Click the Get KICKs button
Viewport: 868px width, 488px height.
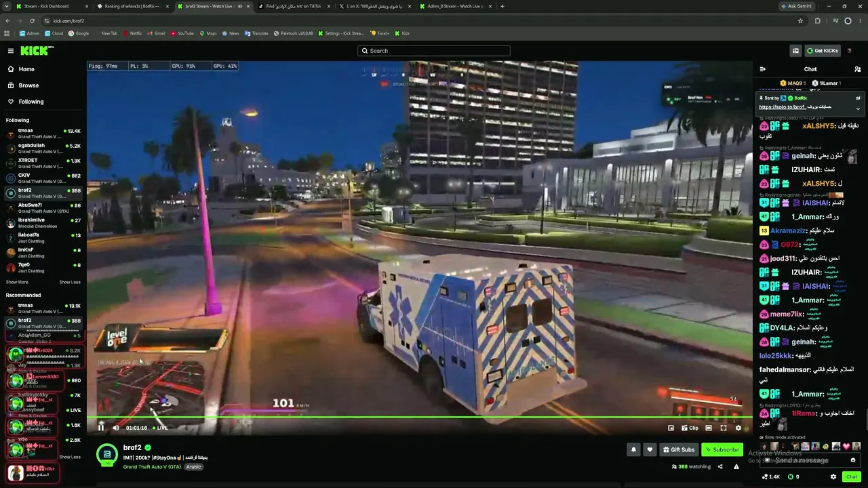tap(823, 51)
